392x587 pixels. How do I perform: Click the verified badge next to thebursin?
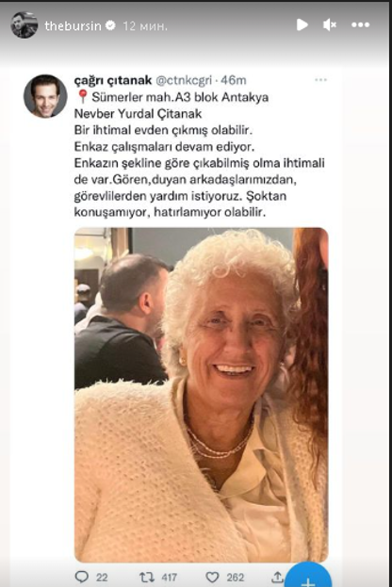tap(110, 25)
